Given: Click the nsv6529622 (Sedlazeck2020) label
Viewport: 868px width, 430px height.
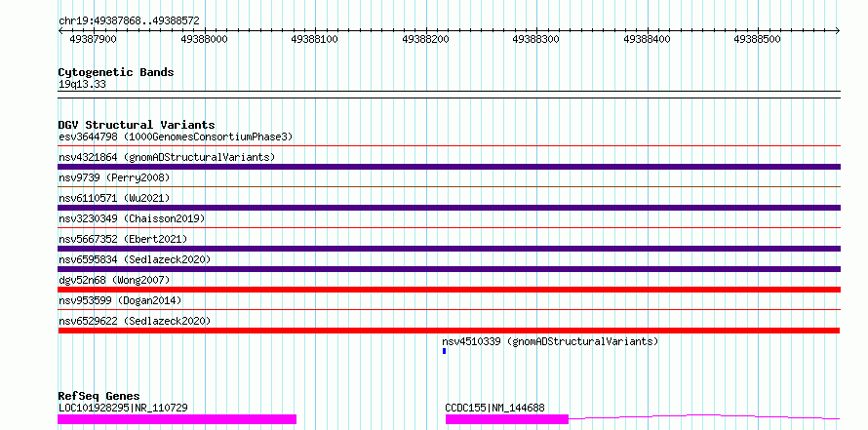Looking at the screenshot, I should click(135, 321).
